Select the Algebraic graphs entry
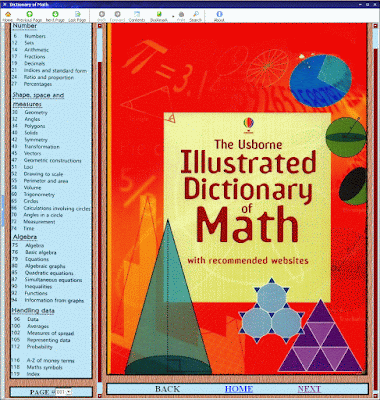This screenshot has height=400, width=380. tap(45, 266)
